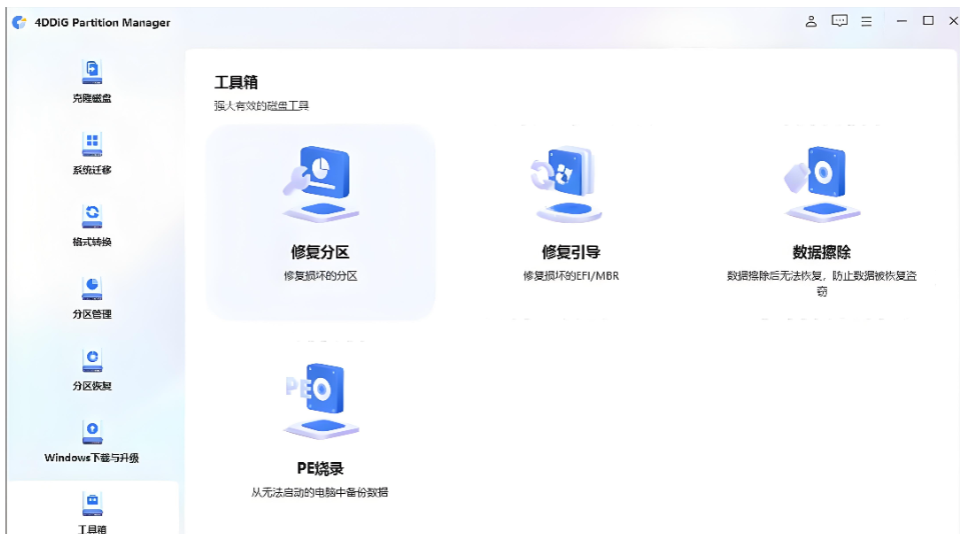Click the 系统迁移 label in the sidebar
The height and width of the screenshot is (534, 967).
coord(92,170)
